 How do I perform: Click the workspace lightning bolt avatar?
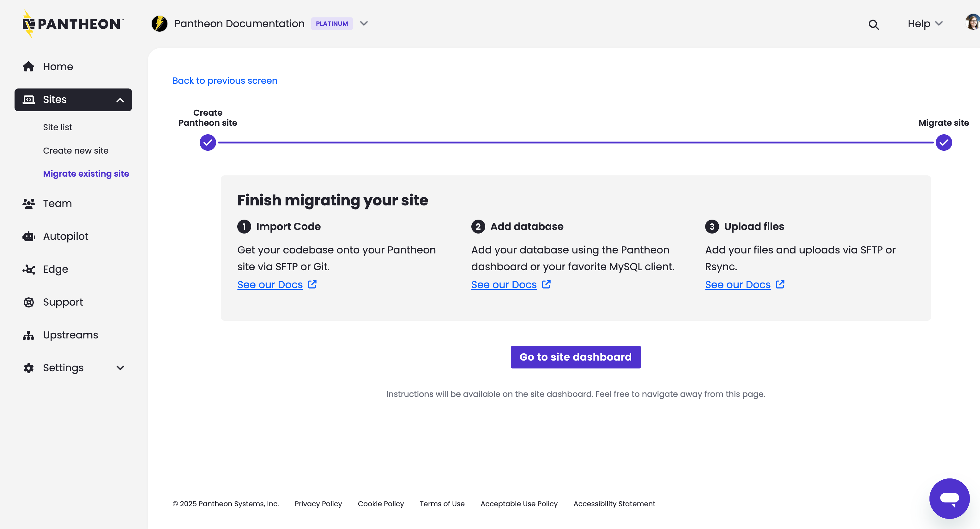click(160, 23)
